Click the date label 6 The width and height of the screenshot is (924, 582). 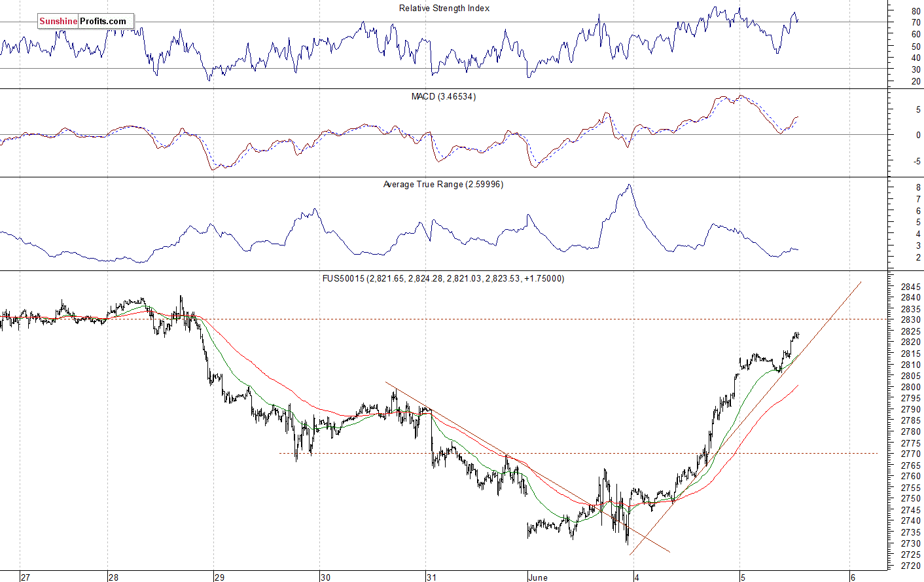[853, 577]
